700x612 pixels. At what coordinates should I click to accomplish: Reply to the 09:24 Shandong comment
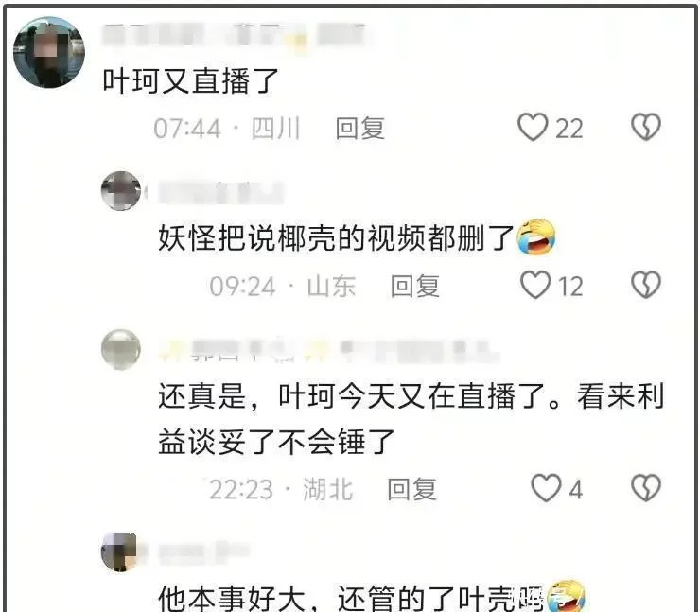[x=414, y=286]
